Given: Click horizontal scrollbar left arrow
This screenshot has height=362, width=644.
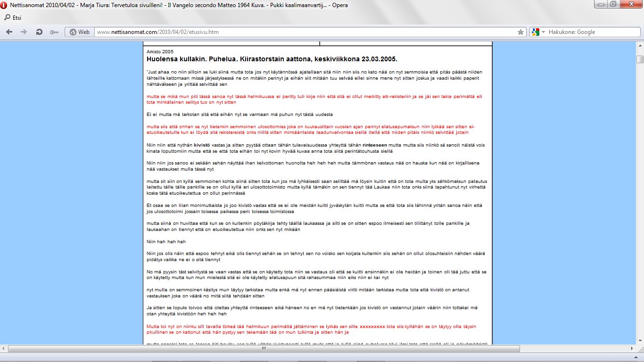Looking at the screenshot, I should (4, 349).
